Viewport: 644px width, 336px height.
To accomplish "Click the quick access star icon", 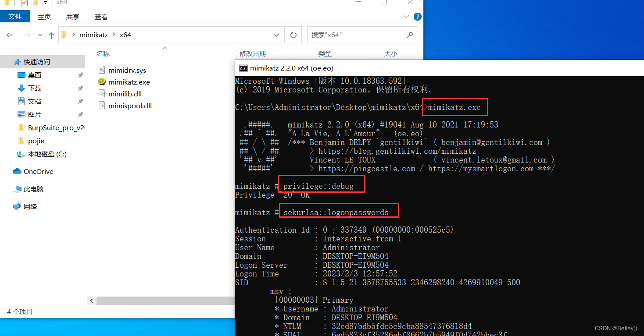I will point(18,62).
